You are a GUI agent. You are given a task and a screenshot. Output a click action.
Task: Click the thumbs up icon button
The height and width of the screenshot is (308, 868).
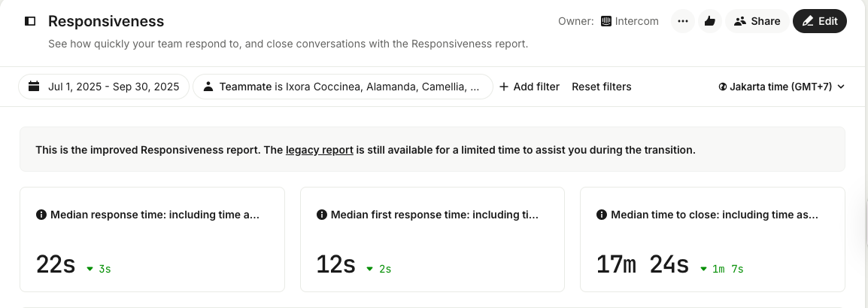point(709,21)
